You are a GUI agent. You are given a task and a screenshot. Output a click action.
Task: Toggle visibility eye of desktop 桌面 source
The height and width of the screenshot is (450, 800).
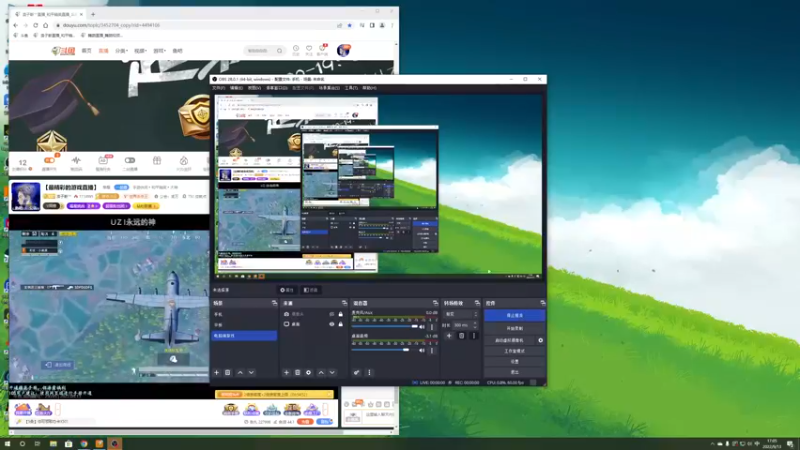(332, 324)
